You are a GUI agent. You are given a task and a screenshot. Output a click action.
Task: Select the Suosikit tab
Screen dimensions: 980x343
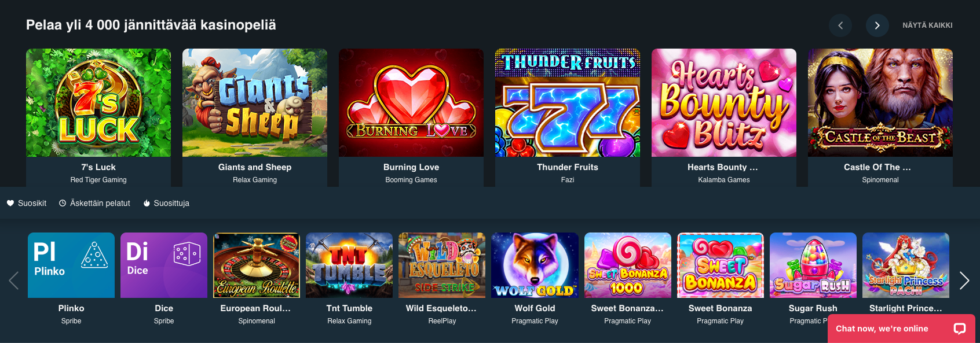[x=27, y=203]
